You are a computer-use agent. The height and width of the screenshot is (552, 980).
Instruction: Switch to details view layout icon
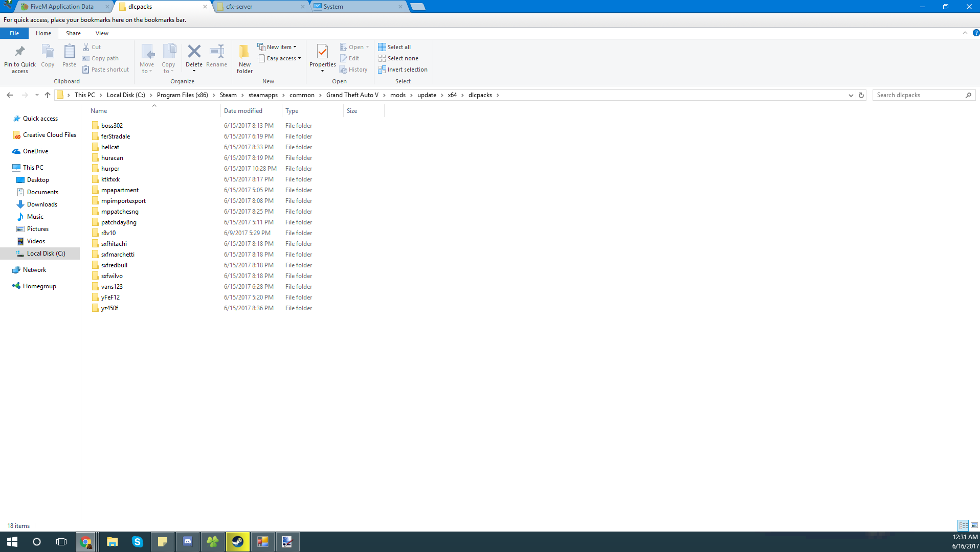963,525
